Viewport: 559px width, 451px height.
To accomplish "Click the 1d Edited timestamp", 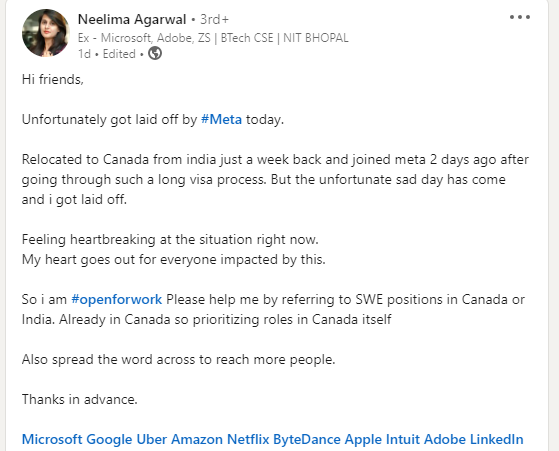I will [x=107, y=54].
